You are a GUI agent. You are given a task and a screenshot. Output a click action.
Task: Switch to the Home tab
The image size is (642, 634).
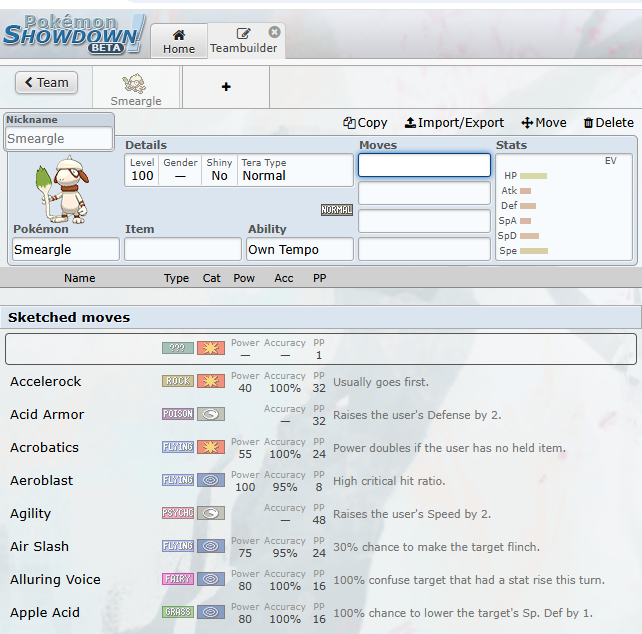(x=179, y=41)
